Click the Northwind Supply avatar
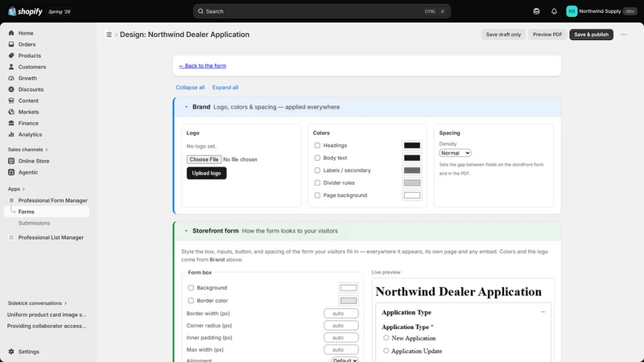 pos(572,11)
